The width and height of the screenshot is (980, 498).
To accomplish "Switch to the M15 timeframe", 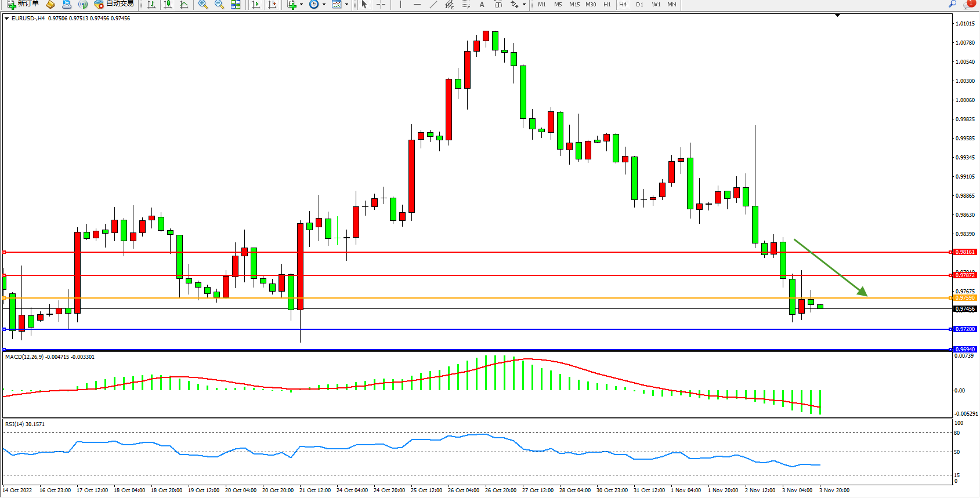I will click(574, 5).
